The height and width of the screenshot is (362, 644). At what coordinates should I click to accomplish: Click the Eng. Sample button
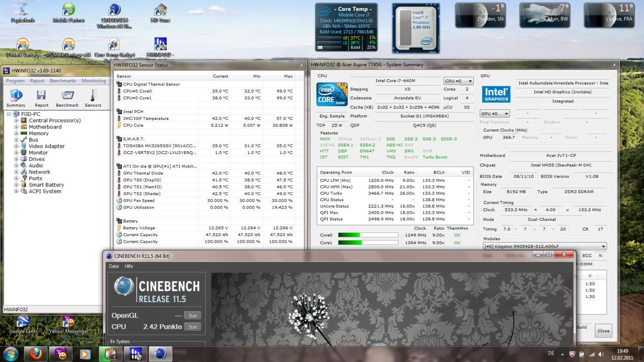(x=332, y=116)
